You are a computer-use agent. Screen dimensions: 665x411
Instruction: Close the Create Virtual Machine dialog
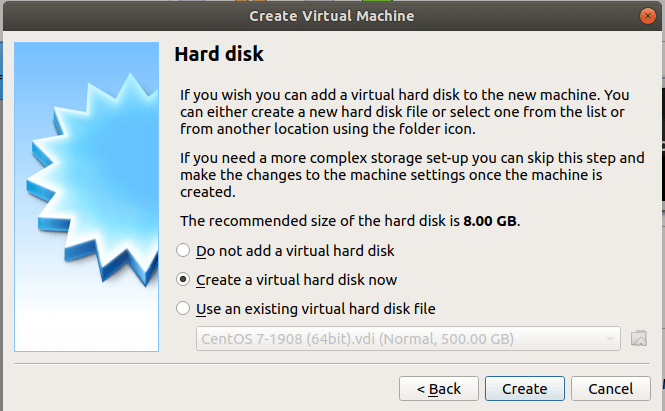[x=647, y=16]
